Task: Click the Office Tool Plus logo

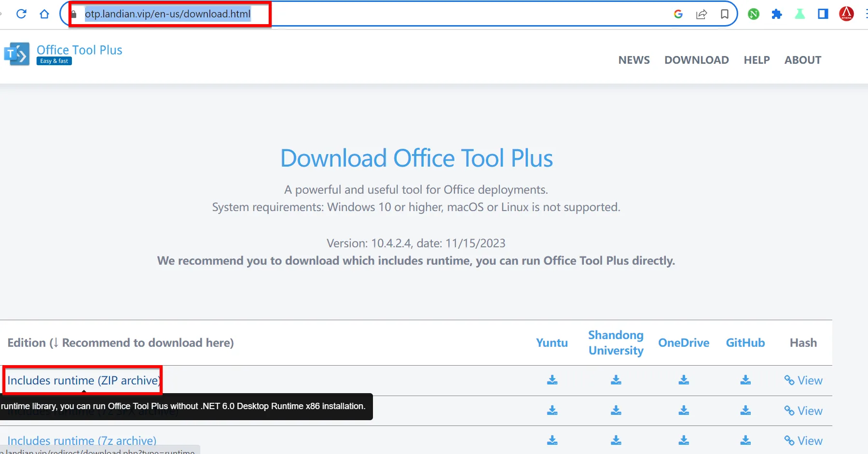Action: 17,54
